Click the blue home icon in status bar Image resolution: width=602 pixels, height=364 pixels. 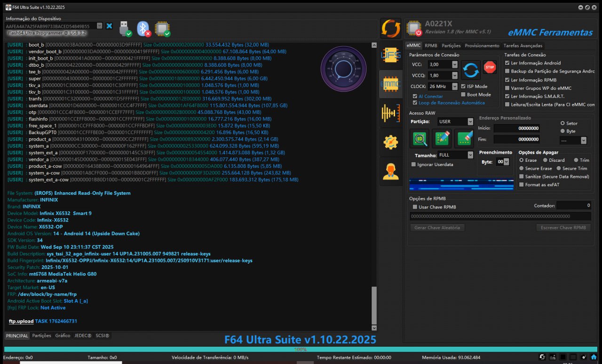click(594, 357)
